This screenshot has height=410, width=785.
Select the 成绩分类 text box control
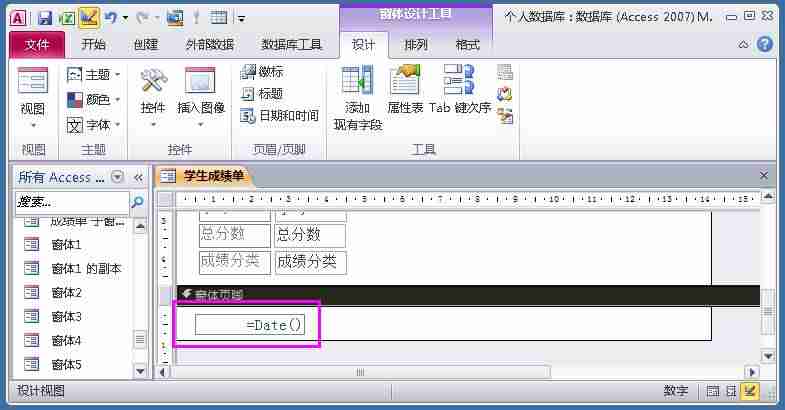(310, 262)
